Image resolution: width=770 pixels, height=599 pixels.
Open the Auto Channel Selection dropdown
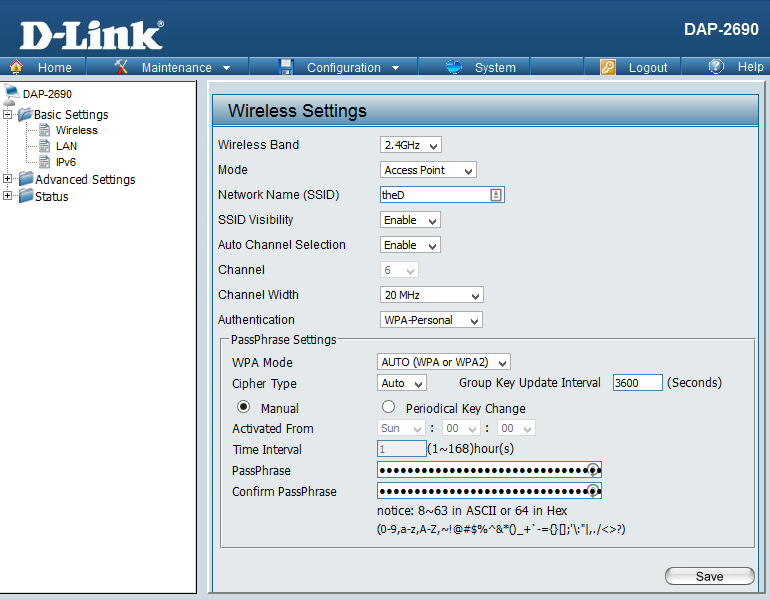410,245
